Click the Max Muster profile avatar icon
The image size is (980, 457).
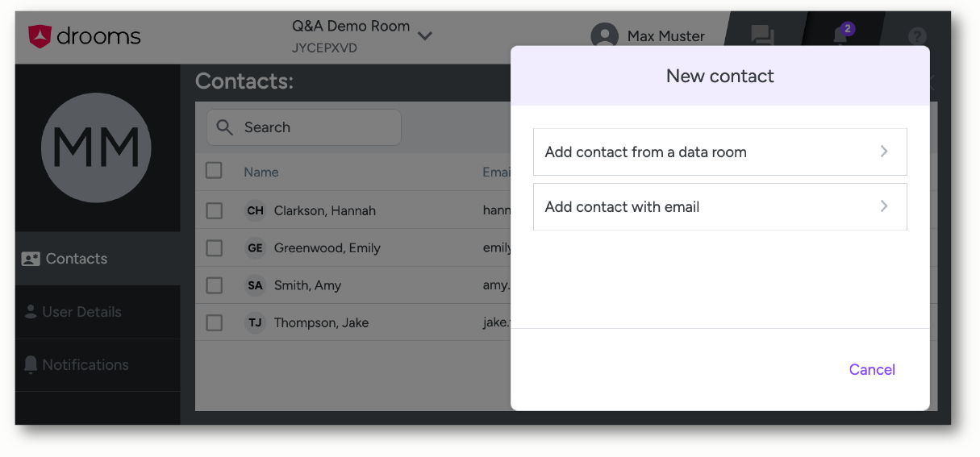(604, 36)
